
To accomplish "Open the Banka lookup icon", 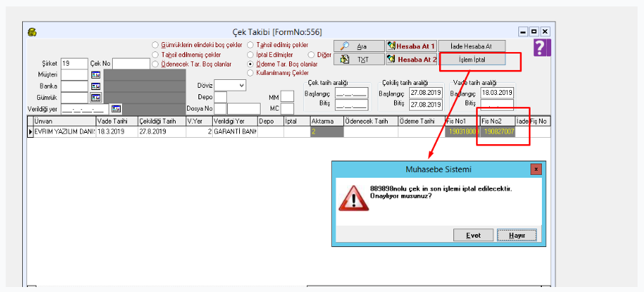I will (96, 86).
